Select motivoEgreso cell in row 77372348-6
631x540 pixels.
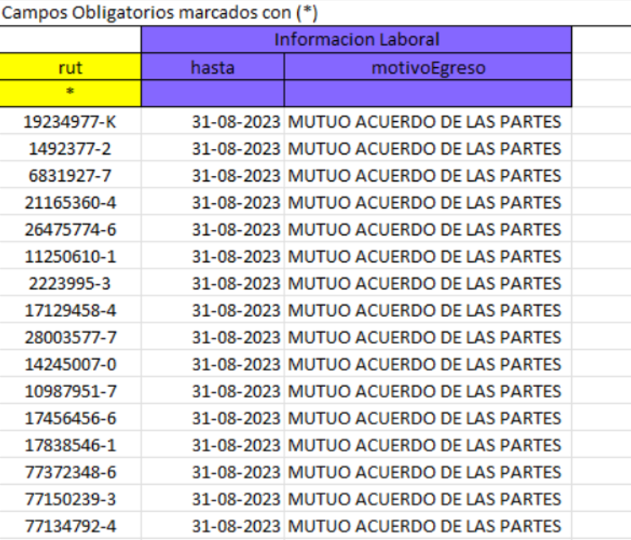click(428, 472)
